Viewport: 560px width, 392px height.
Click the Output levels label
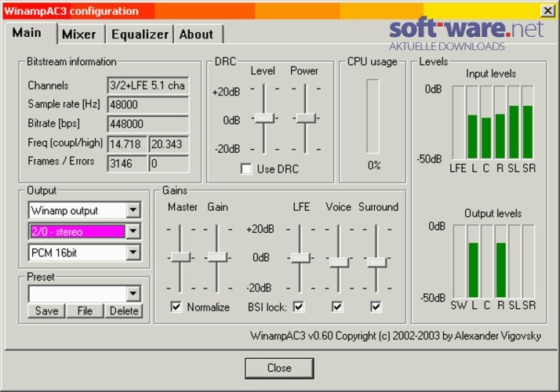point(493,213)
